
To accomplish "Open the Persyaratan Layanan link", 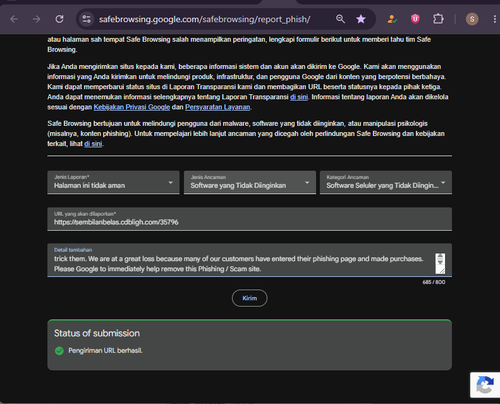I will click(217, 107).
